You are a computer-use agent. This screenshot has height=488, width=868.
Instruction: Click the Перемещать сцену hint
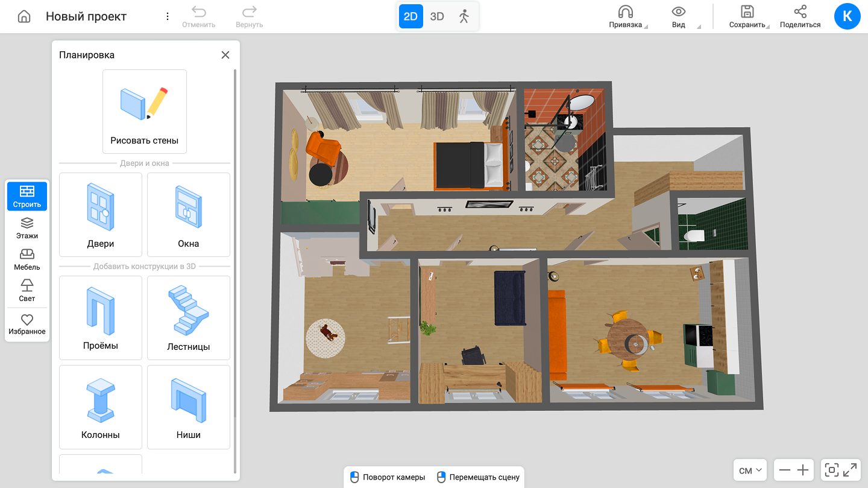[x=479, y=477]
